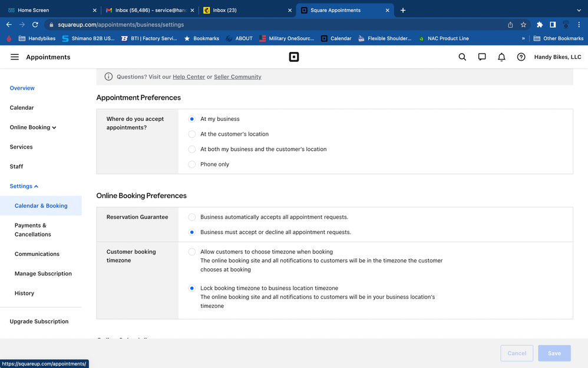Go to Payments & Cancellations settings
The image size is (588, 368).
[32, 230]
